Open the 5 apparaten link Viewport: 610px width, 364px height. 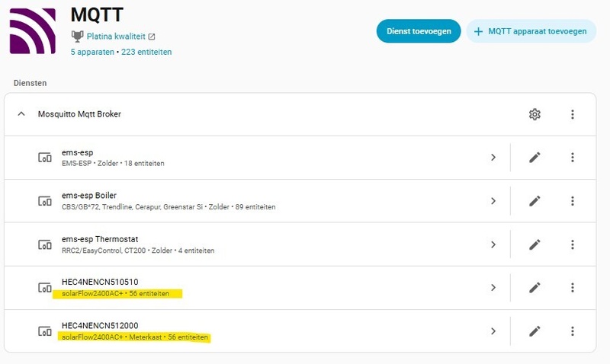coord(92,52)
